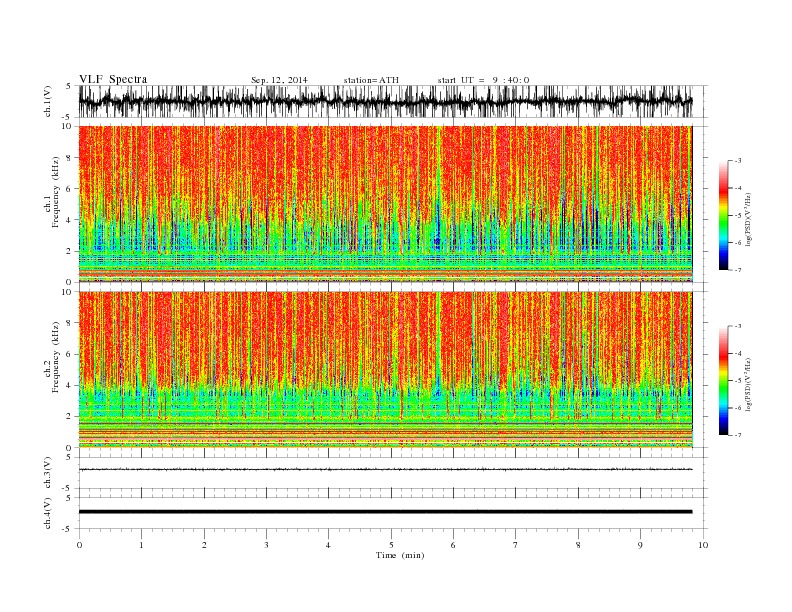Click time axis tick label '7'
Image resolution: width=792 pixels, height=612 pixels.
pyautogui.click(x=516, y=545)
